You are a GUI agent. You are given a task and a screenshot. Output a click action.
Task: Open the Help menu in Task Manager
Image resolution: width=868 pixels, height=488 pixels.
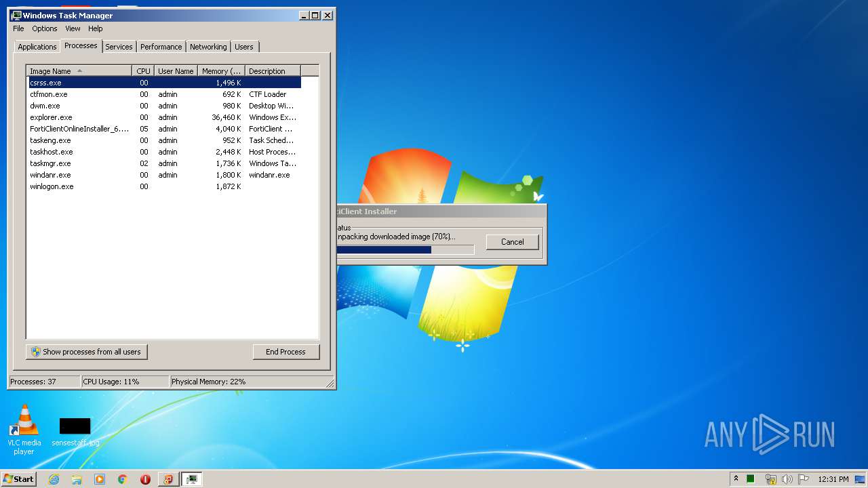tap(96, 28)
